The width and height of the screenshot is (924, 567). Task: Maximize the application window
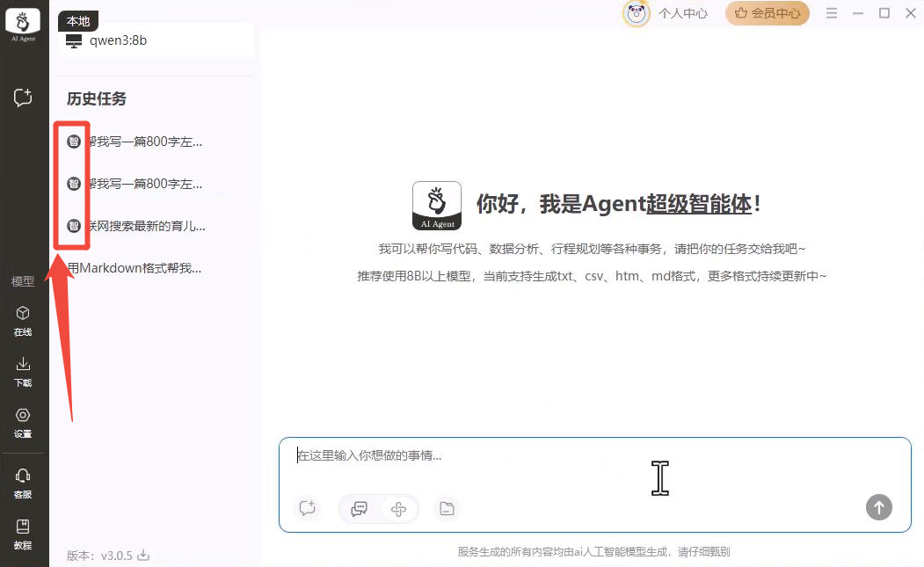[x=884, y=13]
